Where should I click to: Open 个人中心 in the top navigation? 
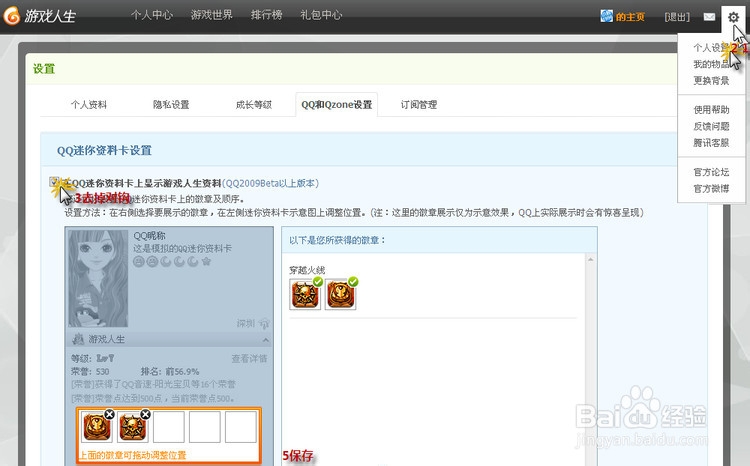tap(152, 15)
